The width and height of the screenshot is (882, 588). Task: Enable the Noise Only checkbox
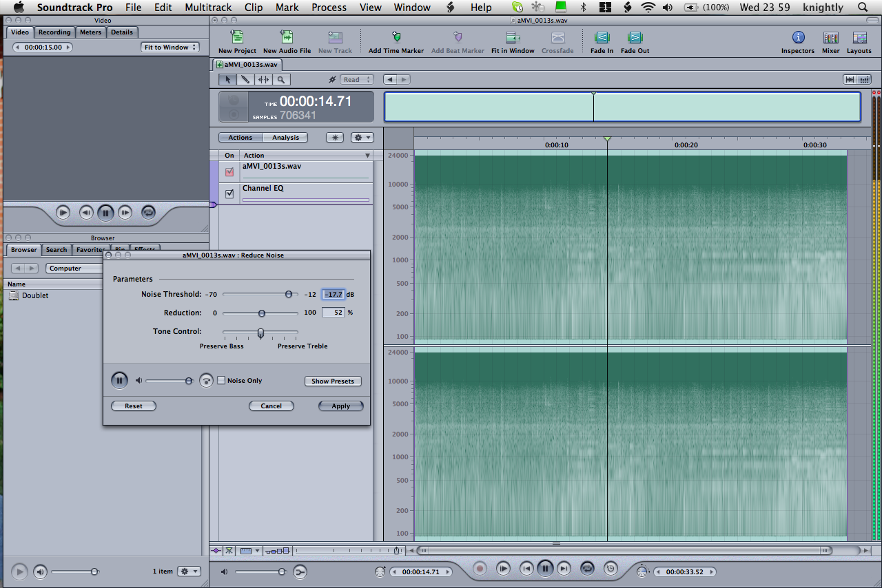[221, 380]
